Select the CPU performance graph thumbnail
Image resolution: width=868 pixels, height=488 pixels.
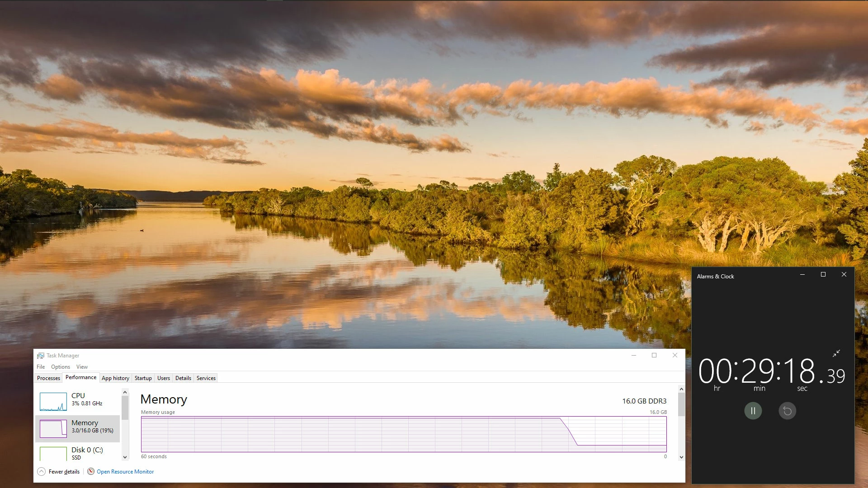pos(53,401)
